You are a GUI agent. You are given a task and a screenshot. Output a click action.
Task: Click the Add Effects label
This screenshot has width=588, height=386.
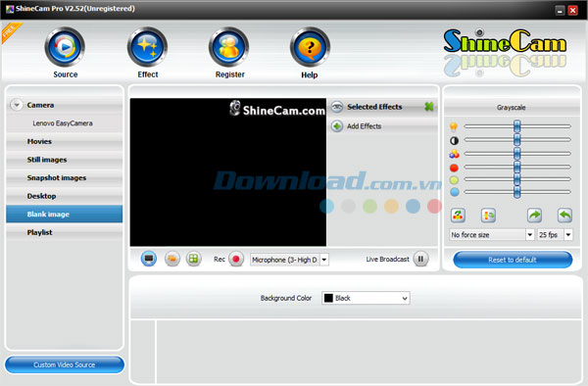click(365, 126)
